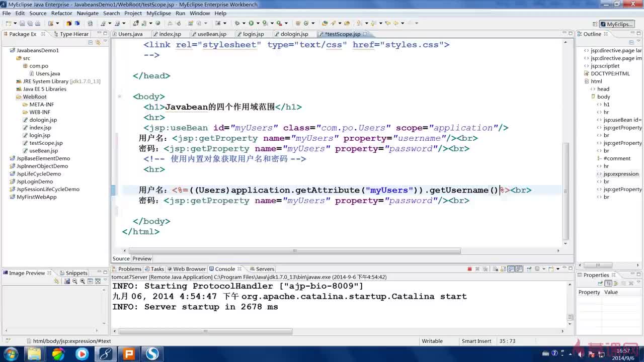This screenshot has width=644, height=362.
Task: Click the red Terminate console icon
Action: point(469,269)
